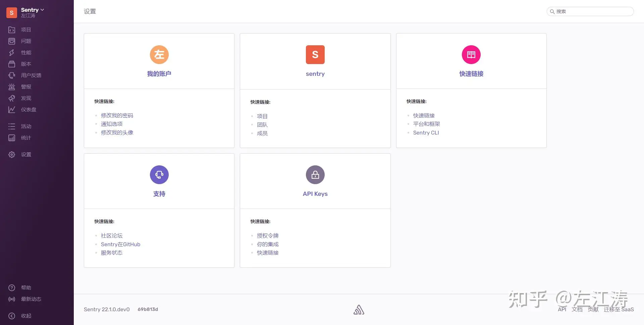Click the API Keys lock icon
Screen dimensions: 644x325
point(315,175)
